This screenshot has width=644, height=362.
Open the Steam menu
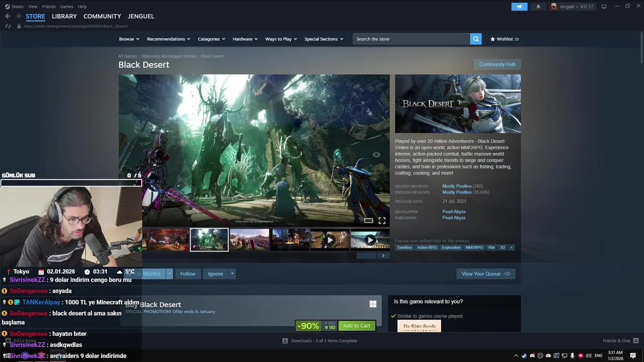click(15, 7)
